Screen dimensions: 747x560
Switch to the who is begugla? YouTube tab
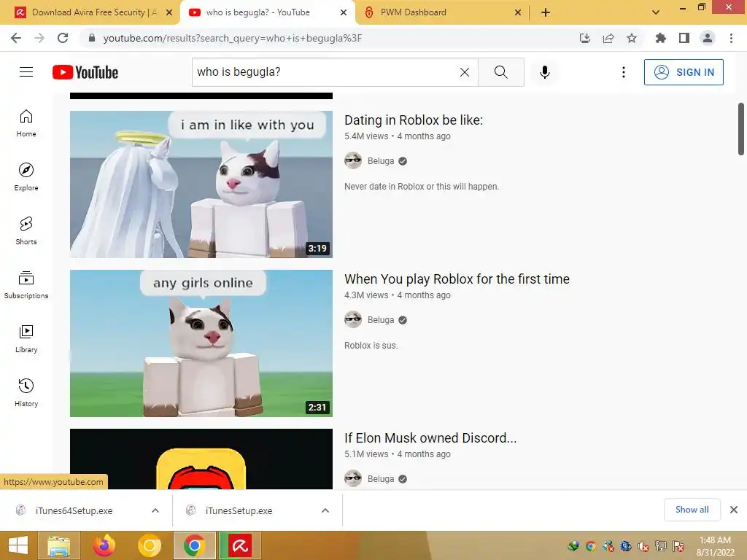[x=267, y=12]
